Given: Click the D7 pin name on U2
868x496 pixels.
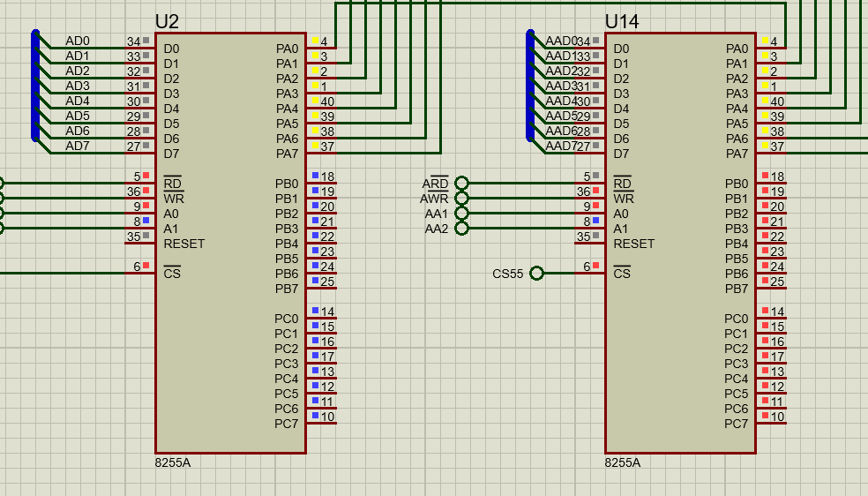Looking at the screenshot, I should [x=171, y=154].
